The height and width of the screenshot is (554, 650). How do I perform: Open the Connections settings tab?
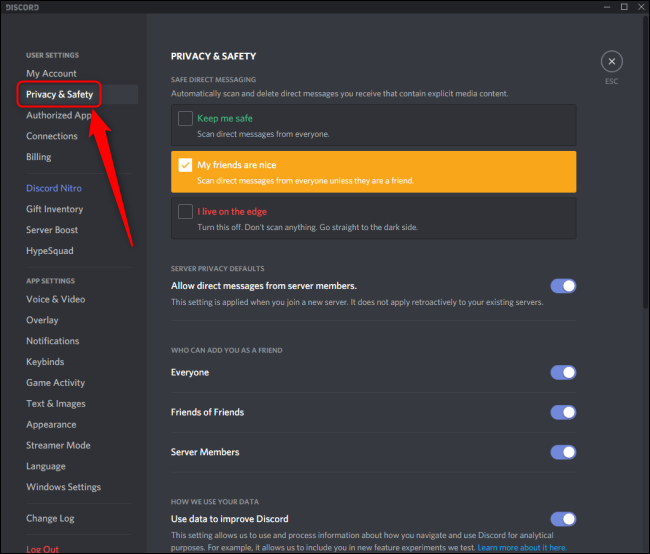(52, 136)
